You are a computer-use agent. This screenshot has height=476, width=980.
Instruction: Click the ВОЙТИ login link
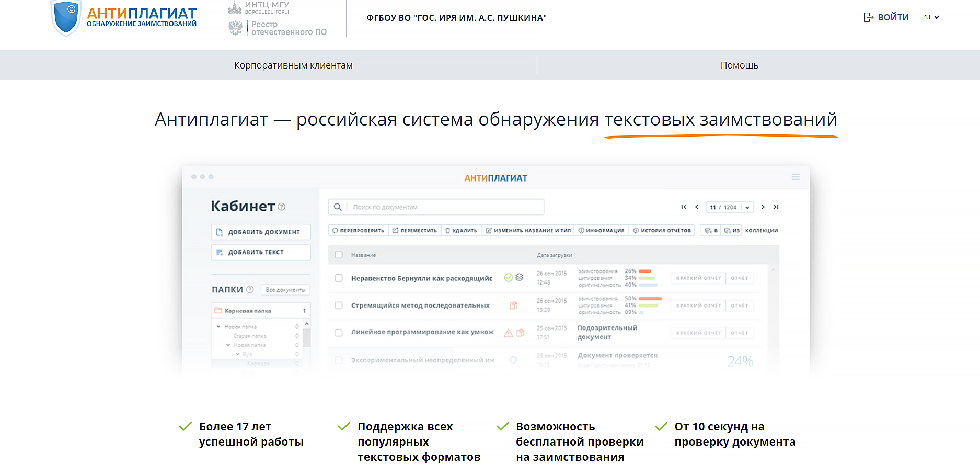pos(893,17)
